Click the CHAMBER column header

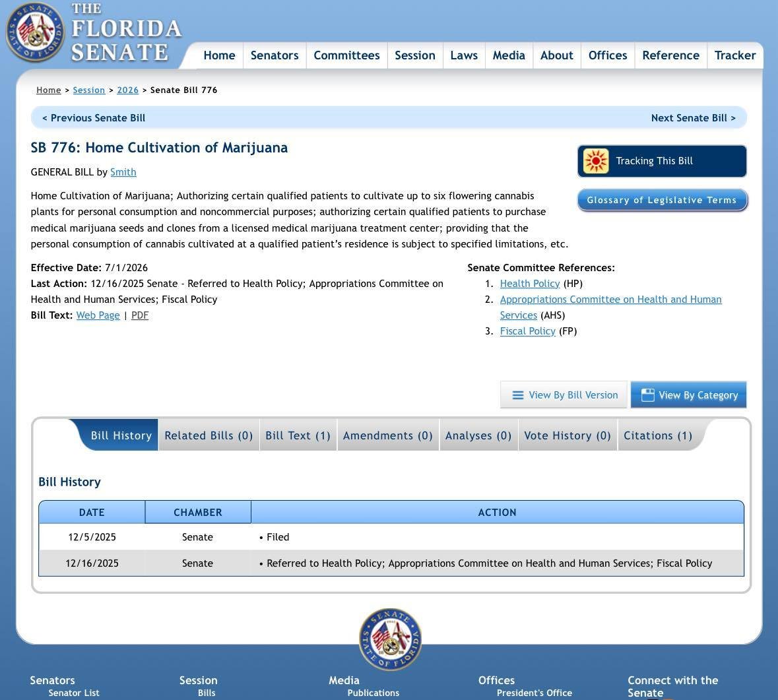point(198,513)
